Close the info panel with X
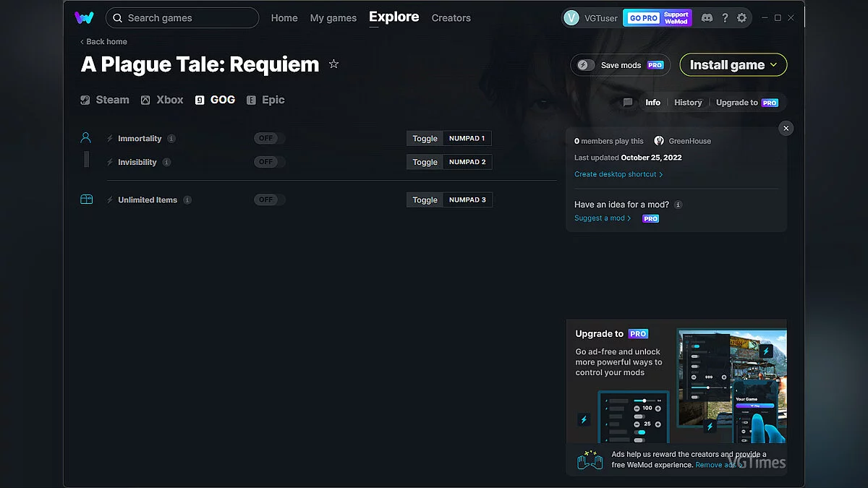This screenshot has height=488, width=868. tap(786, 128)
